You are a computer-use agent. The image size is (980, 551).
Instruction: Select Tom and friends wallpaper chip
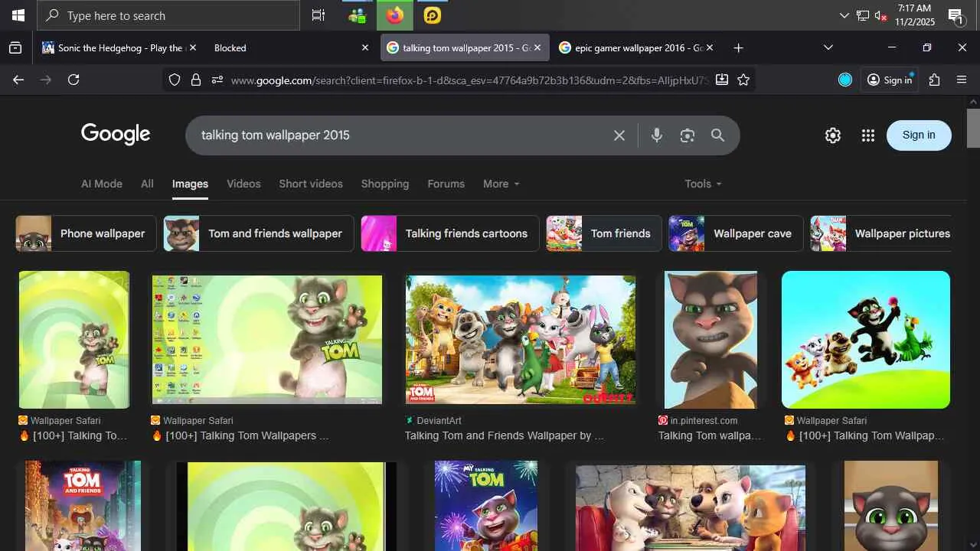pos(259,233)
